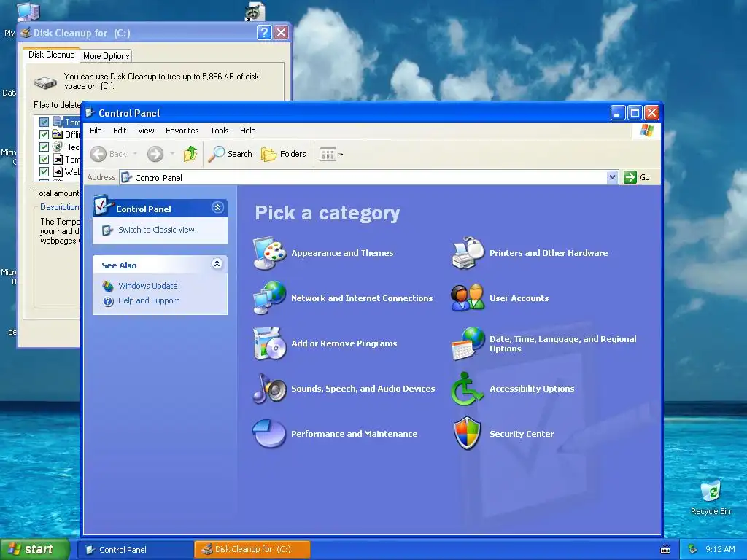Open the Edit menu

tap(120, 131)
